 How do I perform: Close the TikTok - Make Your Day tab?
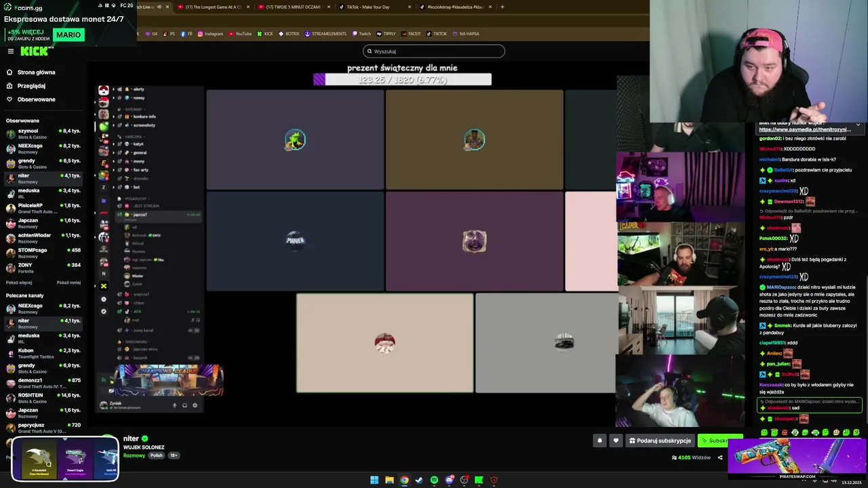[410, 7]
